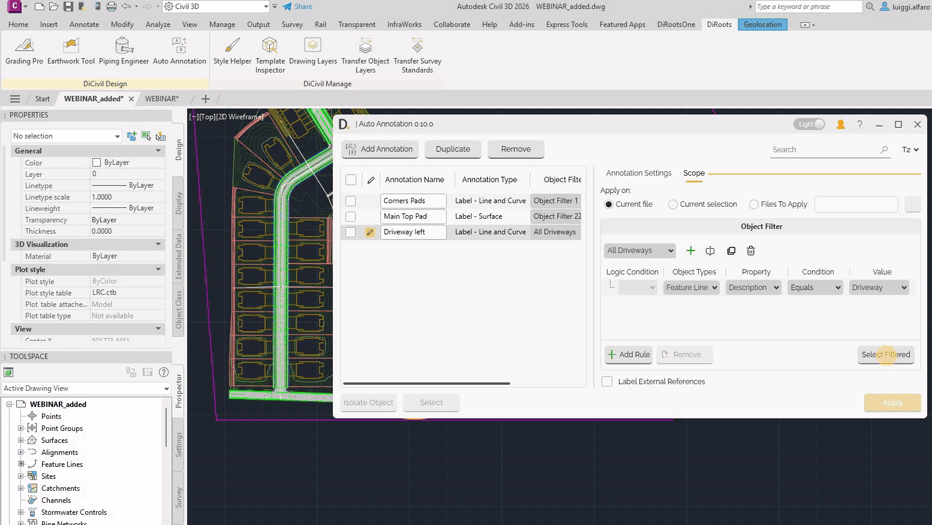932x525 pixels.
Task: Click the save icon in quick access toolbar
Action: [x=68, y=7]
